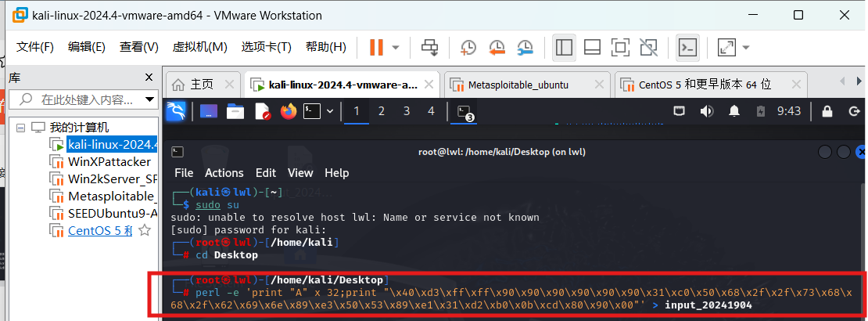Click the terminal taskbar window button

click(x=465, y=113)
